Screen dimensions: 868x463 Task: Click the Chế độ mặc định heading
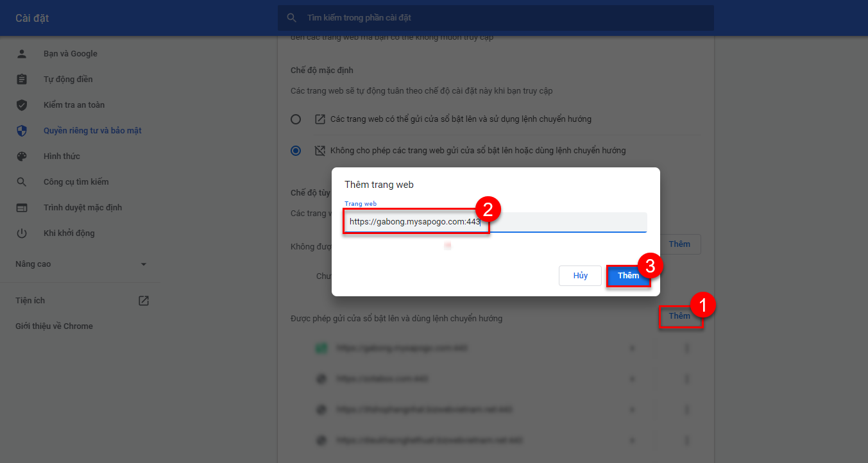tap(322, 70)
